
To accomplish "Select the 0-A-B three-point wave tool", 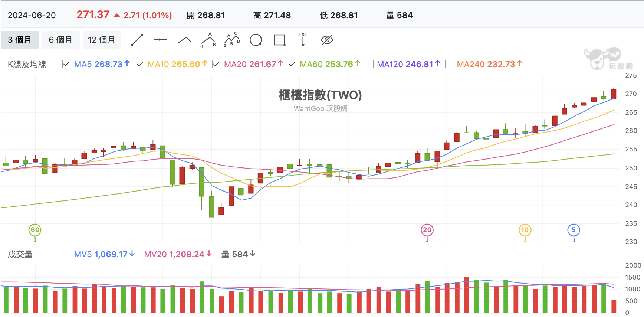I will [x=208, y=40].
